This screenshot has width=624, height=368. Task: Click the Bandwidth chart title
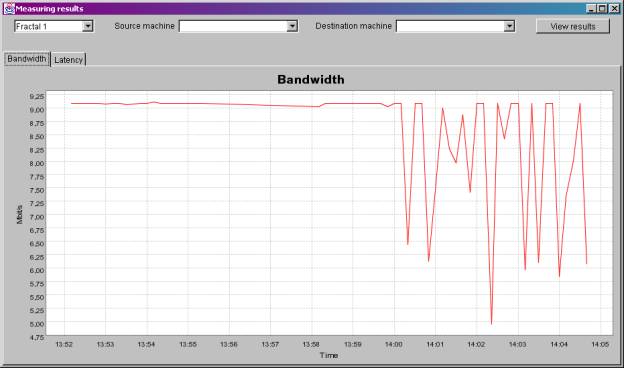click(x=311, y=80)
